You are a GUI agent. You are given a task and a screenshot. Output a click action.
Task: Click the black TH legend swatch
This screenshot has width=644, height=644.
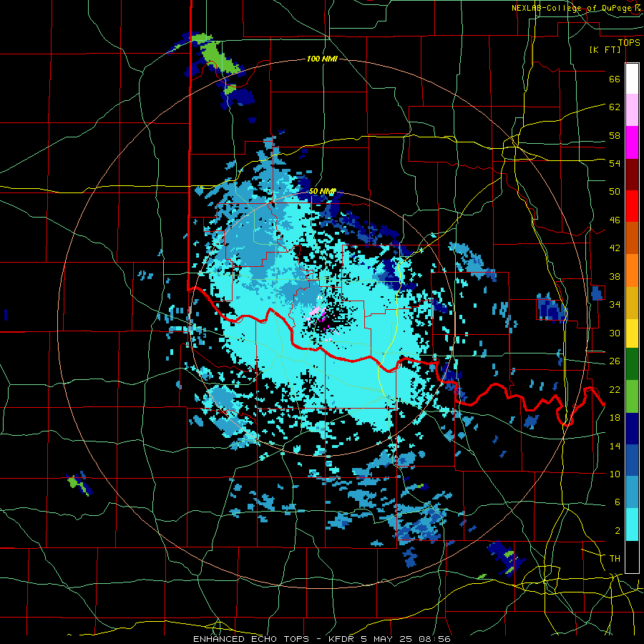click(632, 557)
